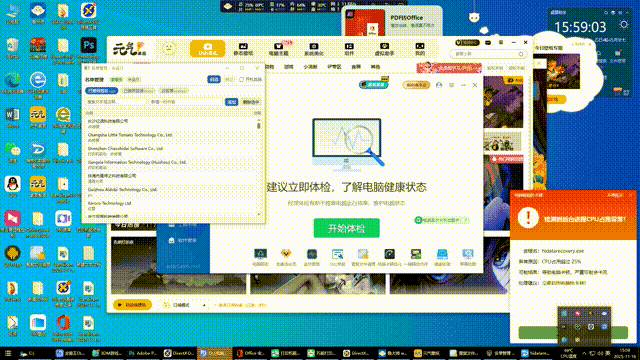This screenshot has width=640, height=360.
Task: Click the brightness sun icon in the clock widget
Action: tap(623, 25)
